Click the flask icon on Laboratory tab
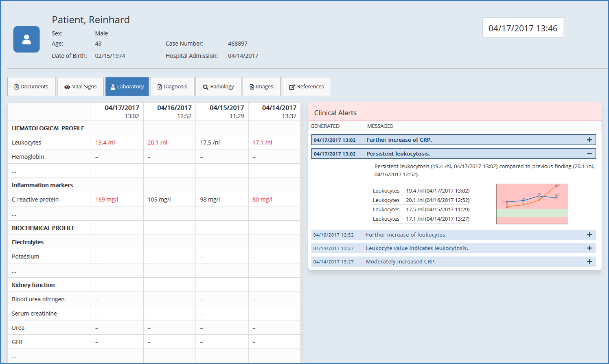This screenshot has width=609, height=364. click(113, 87)
